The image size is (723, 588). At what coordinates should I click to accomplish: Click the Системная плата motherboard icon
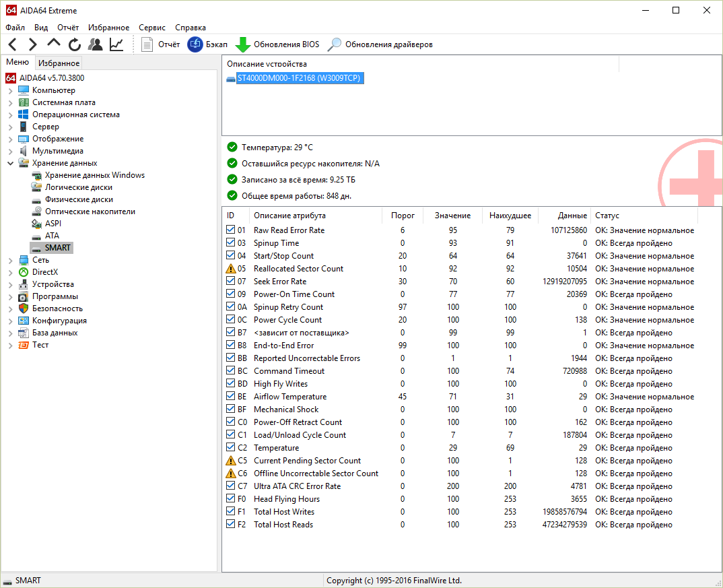click(x=24, y=102)
